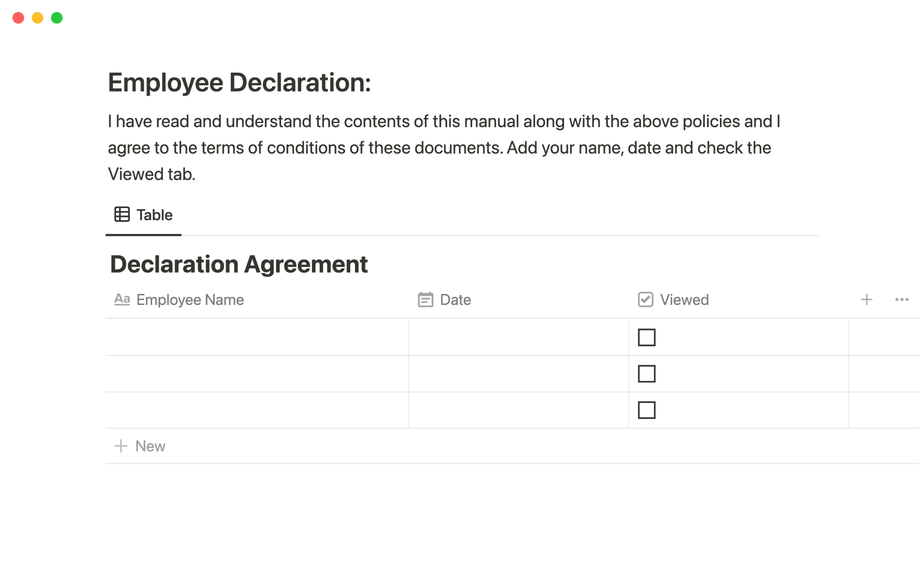Click the Declaration Agreement database title
The height and width of the screenshot is (578, 924).
239,264
